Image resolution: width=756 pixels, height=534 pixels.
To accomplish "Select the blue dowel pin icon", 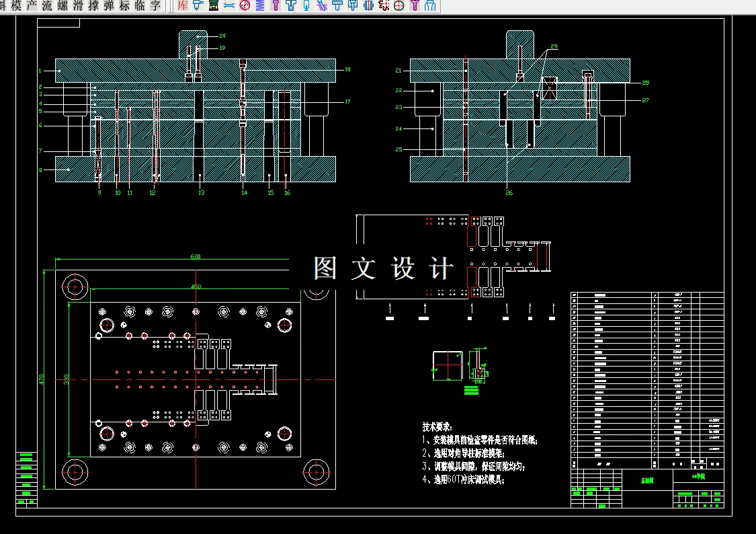I will [x=229, y=6].
